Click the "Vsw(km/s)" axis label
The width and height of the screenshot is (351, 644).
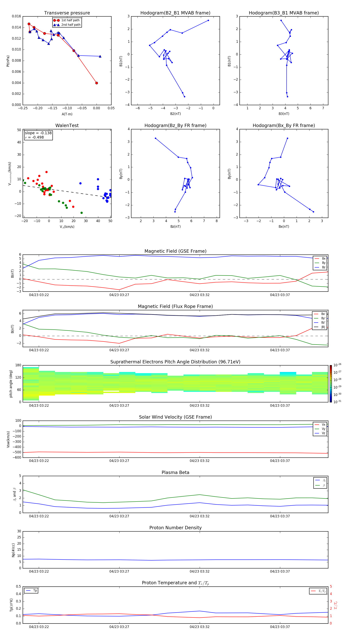[8, 439]
